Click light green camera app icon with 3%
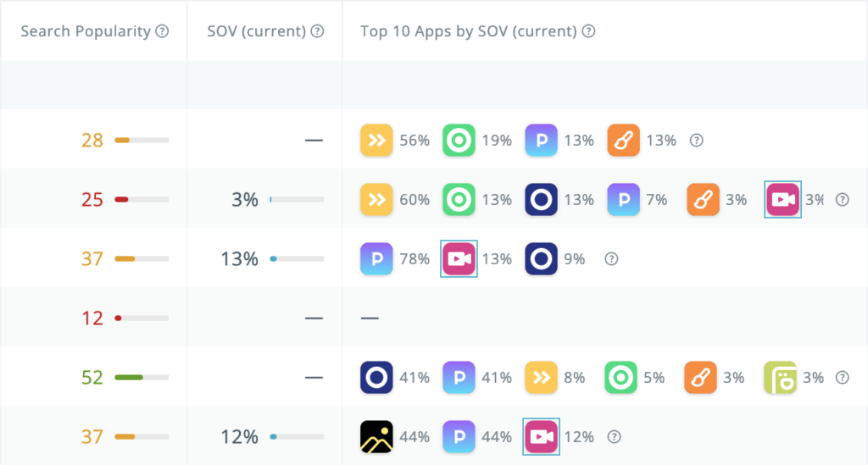Screen dimensions: 868x465 click(x=780, y=378)
